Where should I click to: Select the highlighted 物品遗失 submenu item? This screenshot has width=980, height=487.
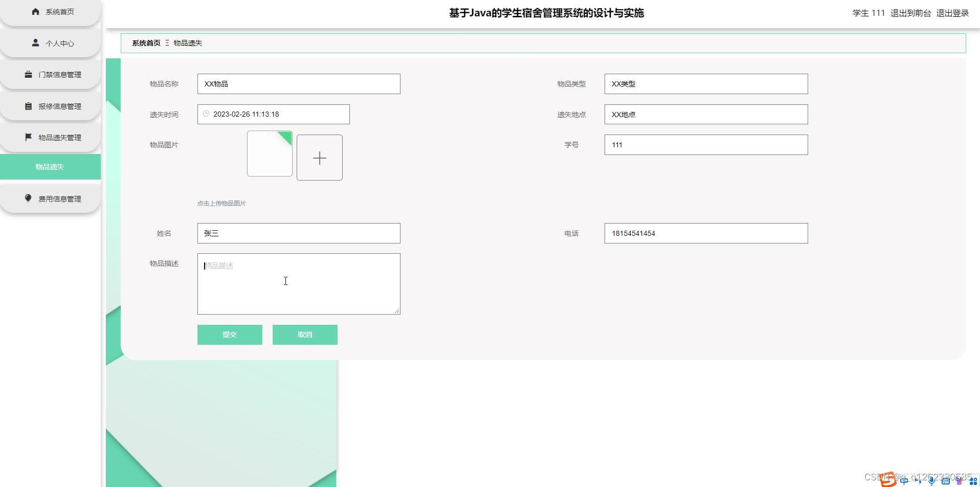tap(50, 167)
